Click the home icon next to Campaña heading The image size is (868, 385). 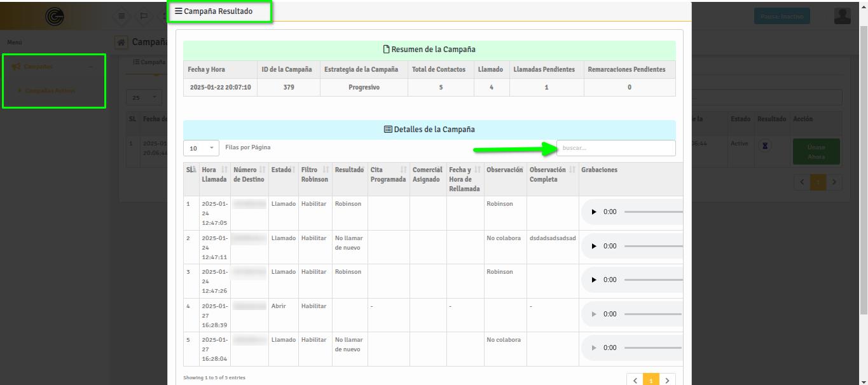pyautogui.click(x=121, y=43)
